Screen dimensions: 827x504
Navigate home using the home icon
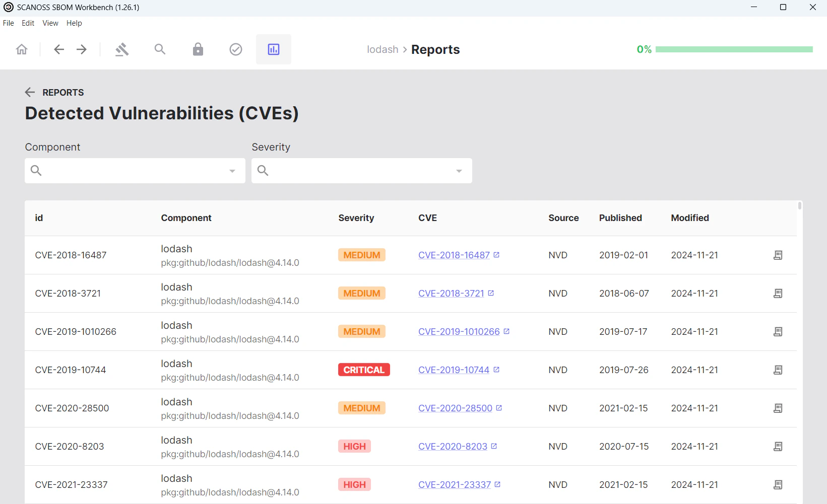pos(21,49)
